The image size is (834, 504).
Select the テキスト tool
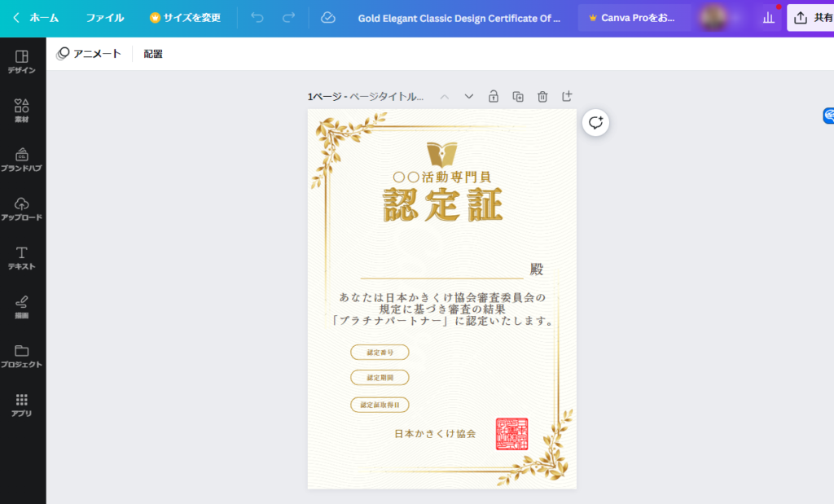pos(22,257)
